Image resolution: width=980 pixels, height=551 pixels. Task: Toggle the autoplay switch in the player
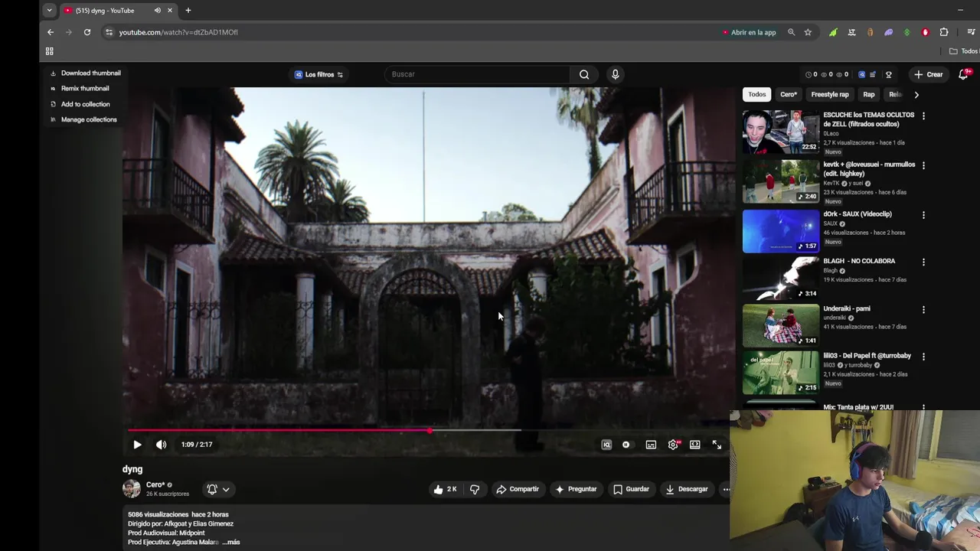click(x=626, y=445)
